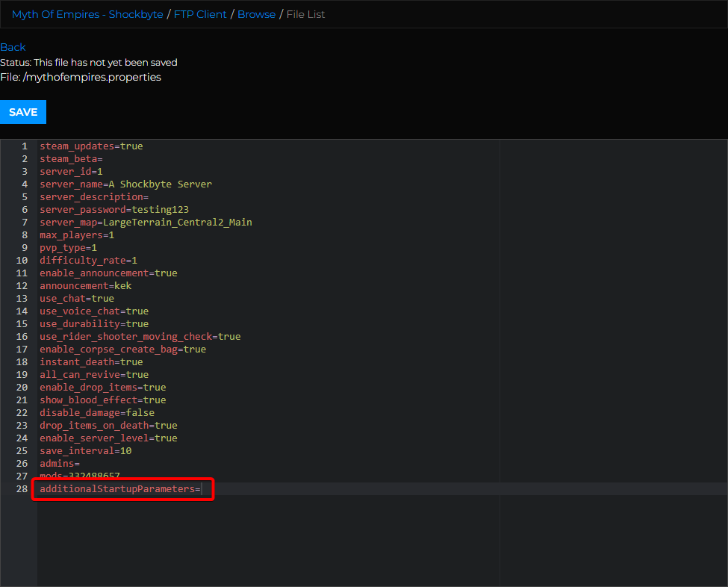Select the use_rider_shooter_moving_check=true line
The image size is (728, 587).
(x=140, y=336)
